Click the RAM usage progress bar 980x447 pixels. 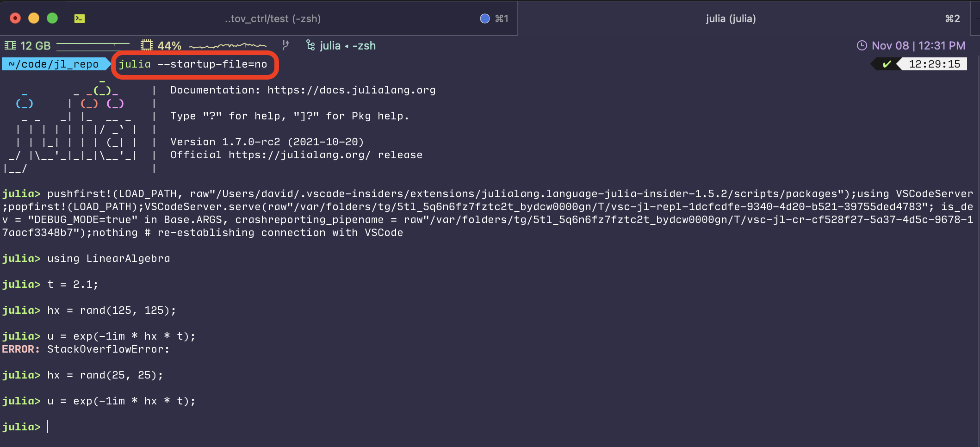pyautogui.click(x=93, y=45)
